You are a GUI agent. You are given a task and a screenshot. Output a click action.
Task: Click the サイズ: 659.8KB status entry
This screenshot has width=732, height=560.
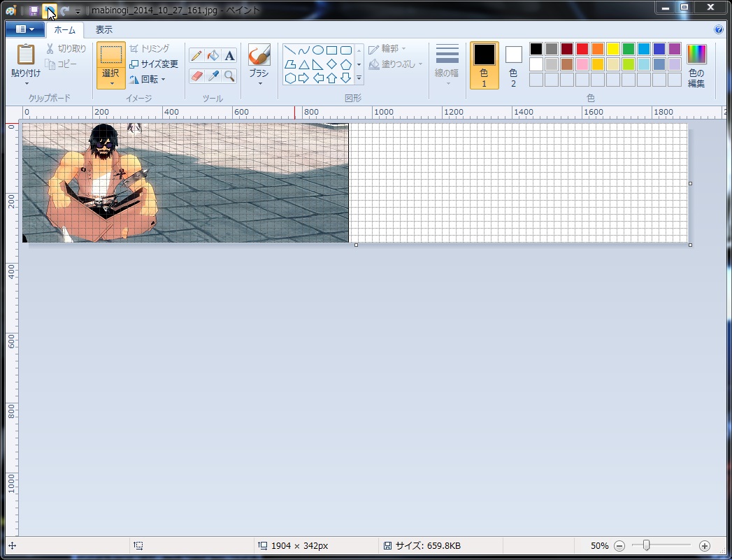click(x=422, y=545)
